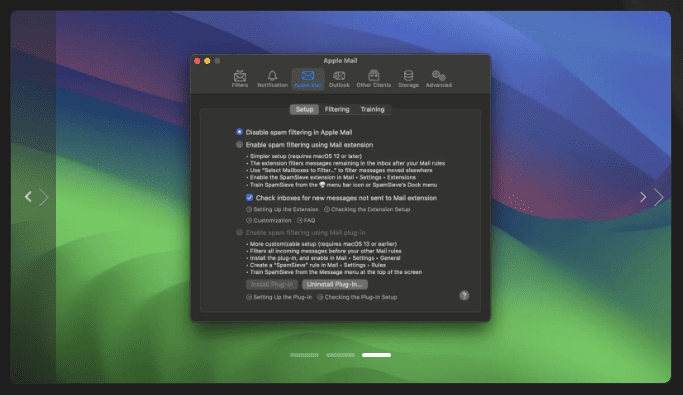The image size is (683, 395).
Task: Switch to the Filtering tab
Action: tap(337, 109)
